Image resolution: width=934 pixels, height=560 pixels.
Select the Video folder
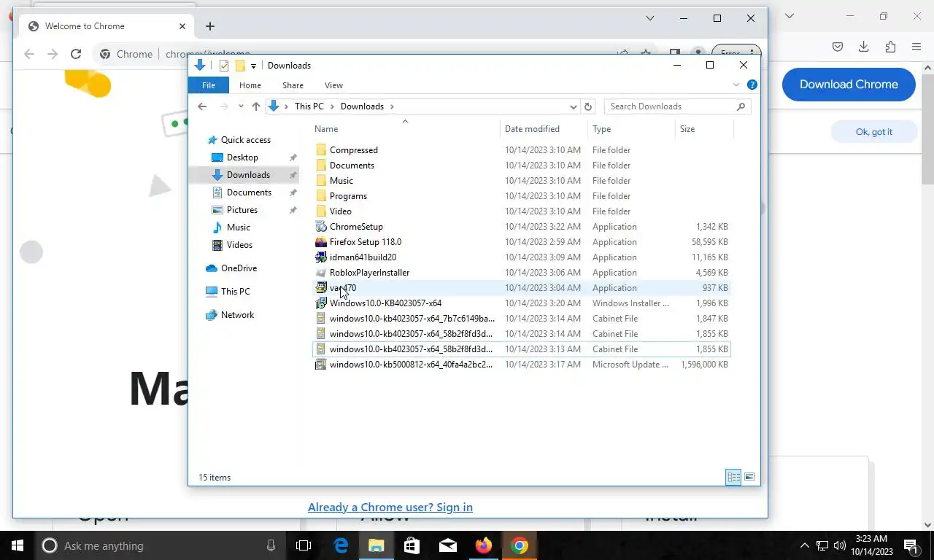340,211
